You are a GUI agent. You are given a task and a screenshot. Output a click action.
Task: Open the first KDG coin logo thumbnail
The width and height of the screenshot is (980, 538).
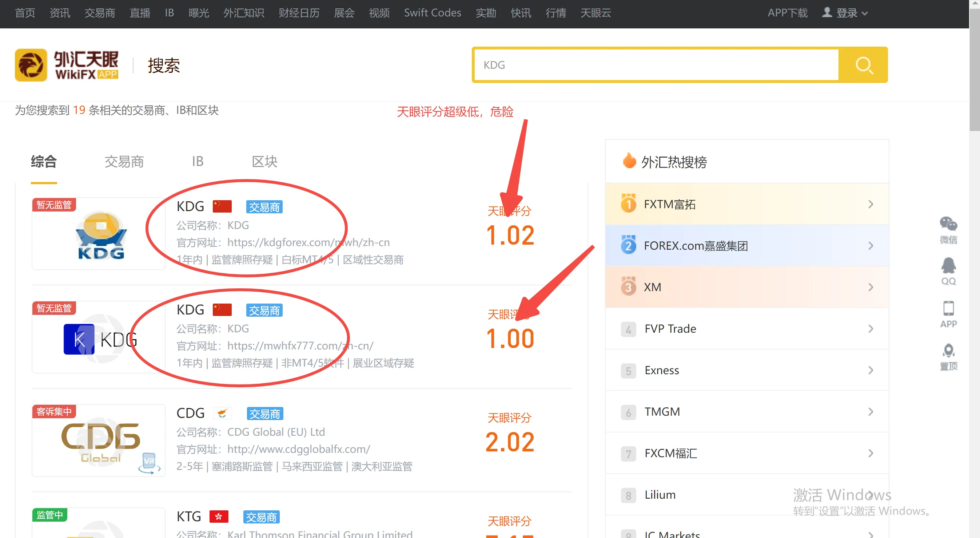point(99,233)
